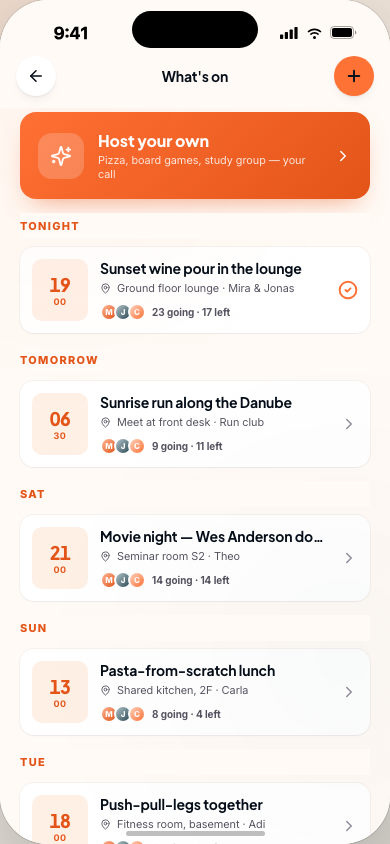Tap the battery indicator in status bar
The width and height of the screenshot is (390, 844).
343,33
